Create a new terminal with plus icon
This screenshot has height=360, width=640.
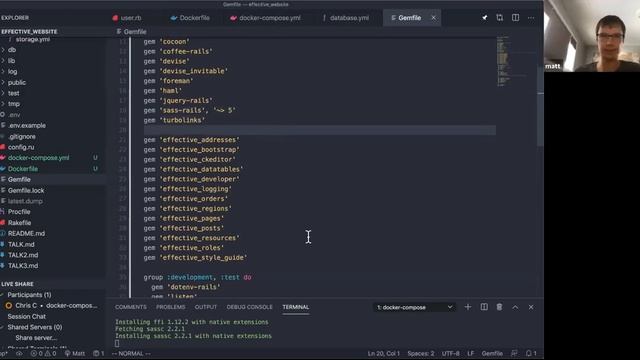tap(468, 307)
